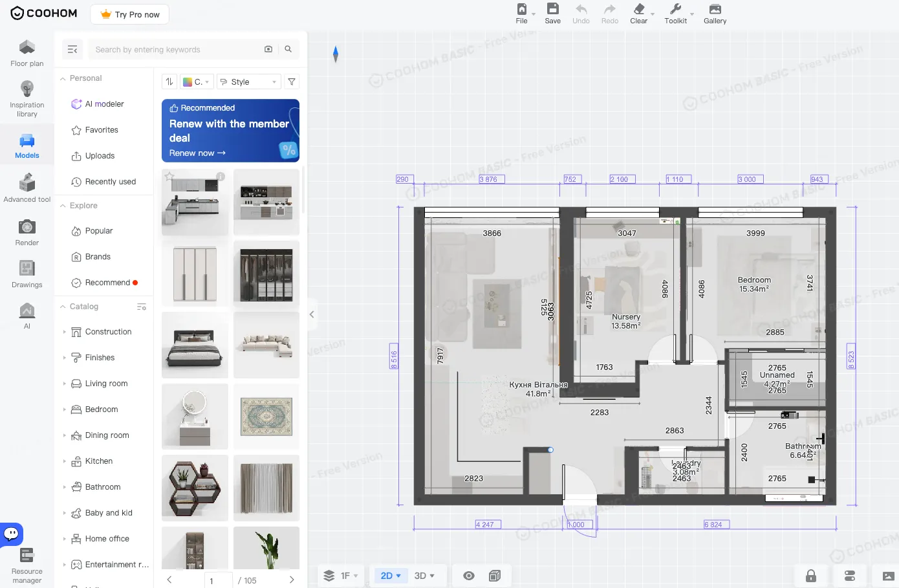The width and height of the screenshot is (899, 588).
Task: Toggle the canvas lock icon
Action: 811,576
